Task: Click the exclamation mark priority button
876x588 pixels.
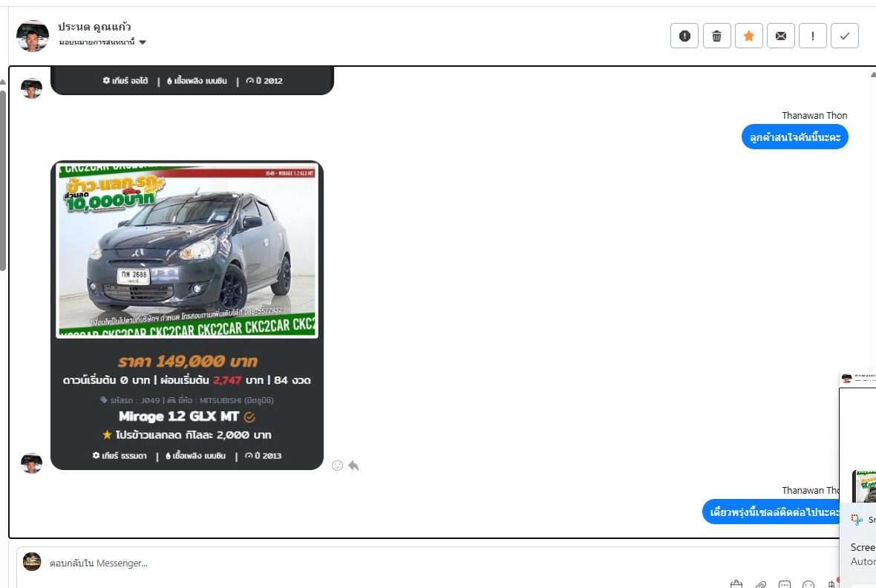Action: (x=813, y=36)
